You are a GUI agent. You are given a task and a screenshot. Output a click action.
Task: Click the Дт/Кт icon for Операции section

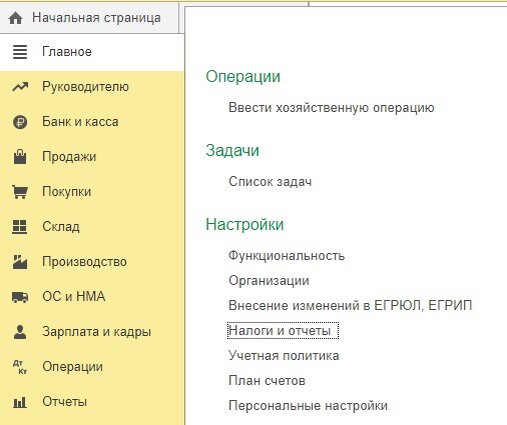tap(20, 367)
